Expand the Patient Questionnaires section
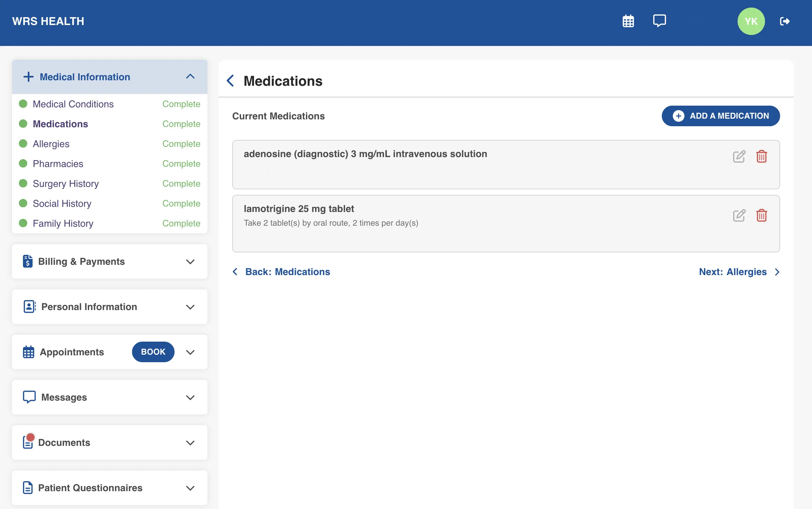This screenshot has width=812, height=509. click(x=190, y=488)
